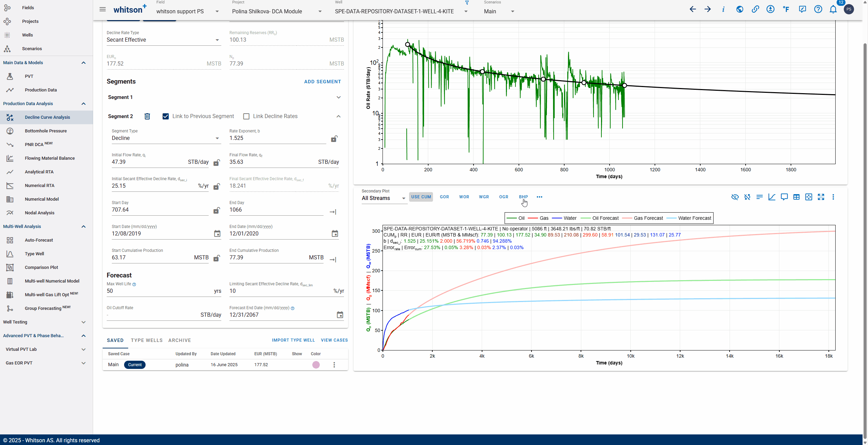Switch to the TYPE WELLS tab
The image size is (868, 445).
tap(147, 340)
